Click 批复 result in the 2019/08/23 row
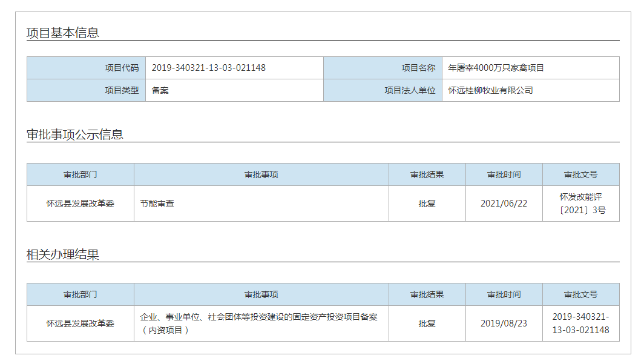 427,323
